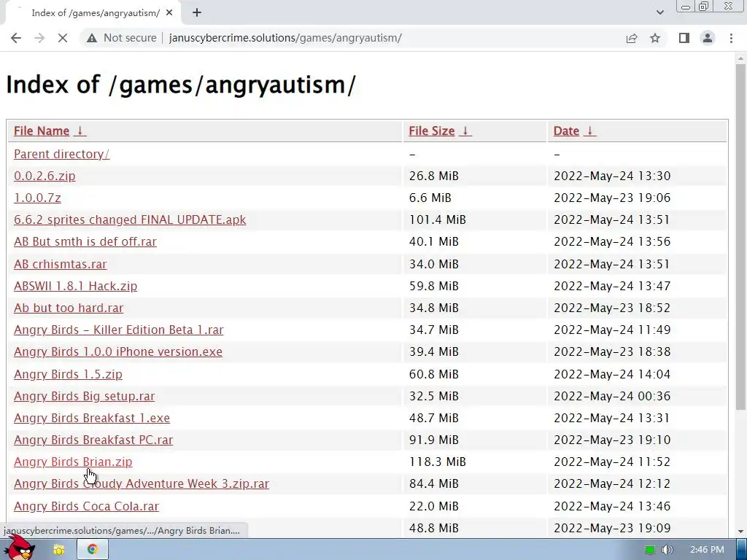Open Angry Birds 1.0.0 iPhone version.exe
The image size is (747, 560).
[117, 351]
